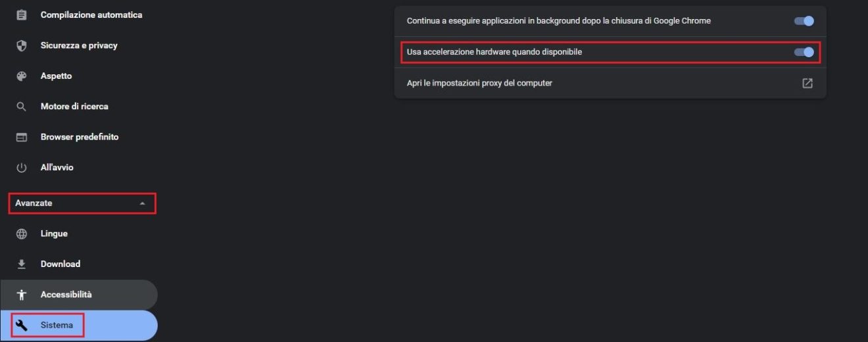Click the Browser predefinito window icon
Screen dimensions: 868x342
(22, 137)
